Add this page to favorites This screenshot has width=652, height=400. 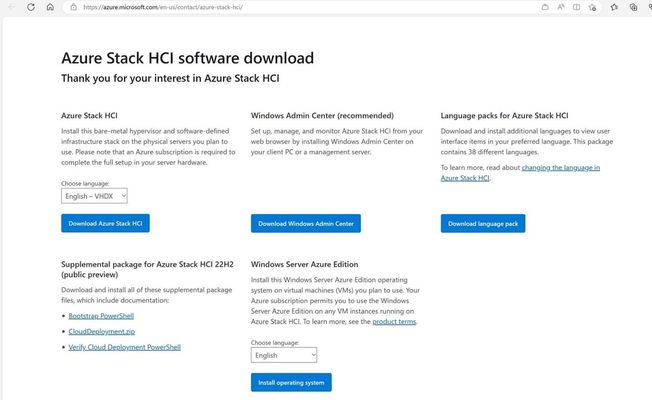point(593,7)
